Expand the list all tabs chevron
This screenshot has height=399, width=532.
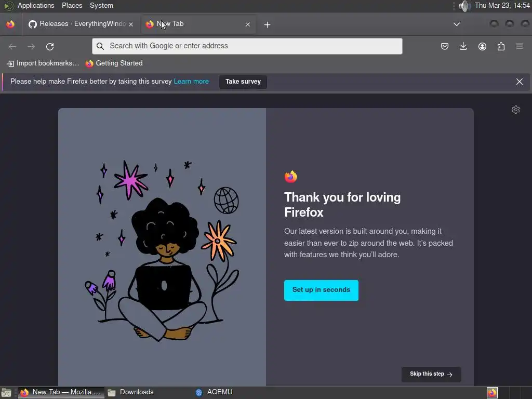(457, 24)
